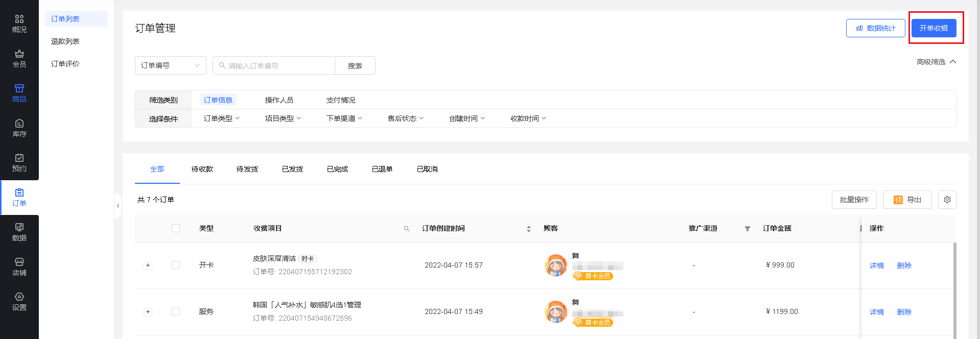
Task: Open 详情 for the 999.00 order
Action: tap(877, 265)
